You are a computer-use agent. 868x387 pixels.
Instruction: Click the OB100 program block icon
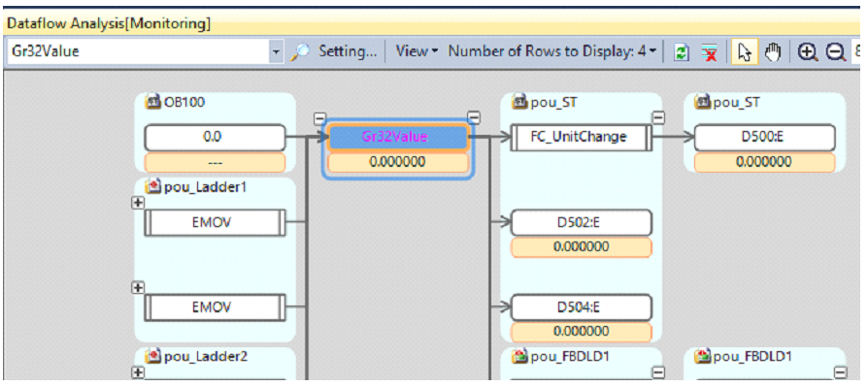(152, 102)
